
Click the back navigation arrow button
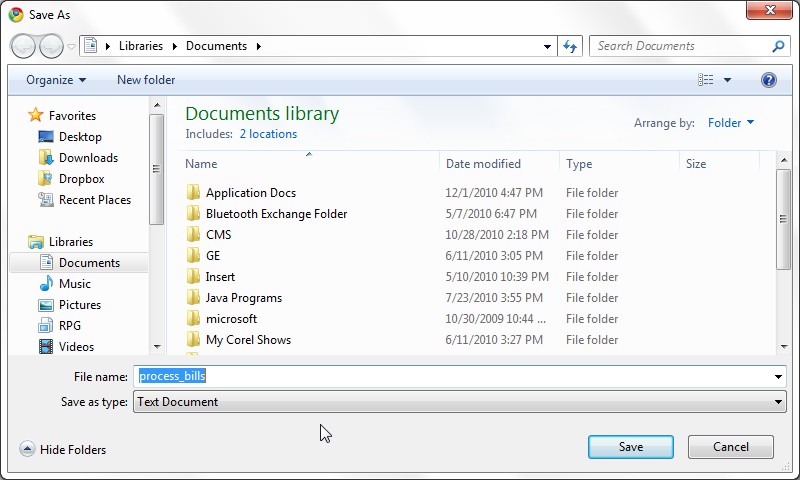(x=23, y=46)
